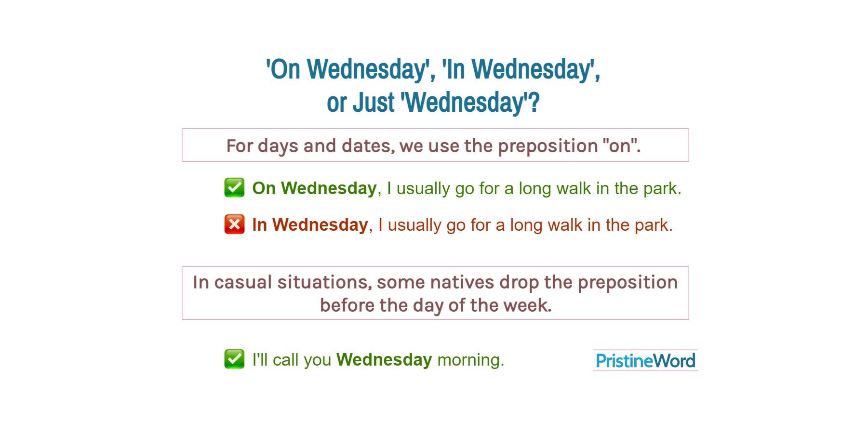Select the title line "or Just 'Wednesday'?"
This screenshot has width=868, height=434.
[x=433, y=103]
